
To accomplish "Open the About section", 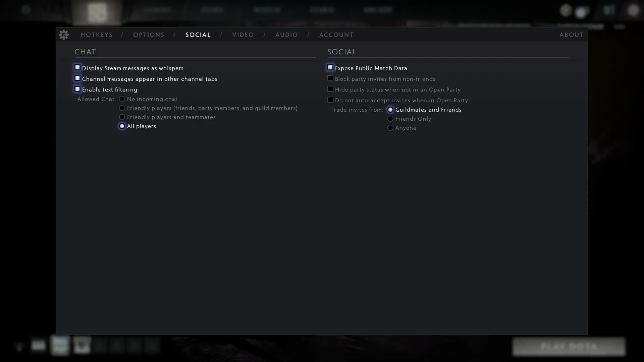I will 571,35.
